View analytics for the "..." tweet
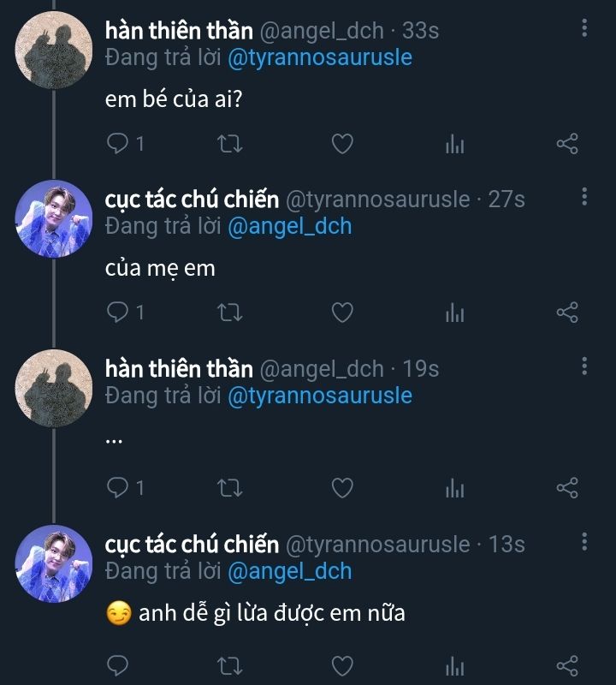 (x=454, y=489)
